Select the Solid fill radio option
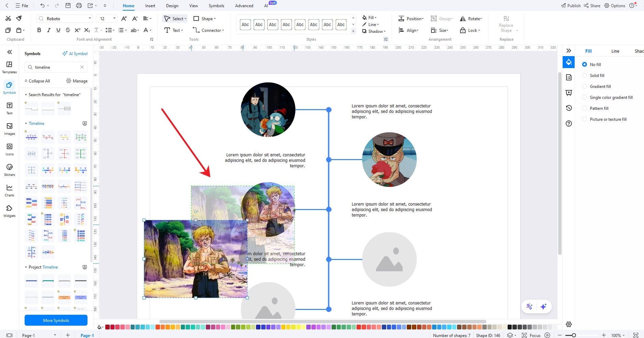 click(584, 75)
